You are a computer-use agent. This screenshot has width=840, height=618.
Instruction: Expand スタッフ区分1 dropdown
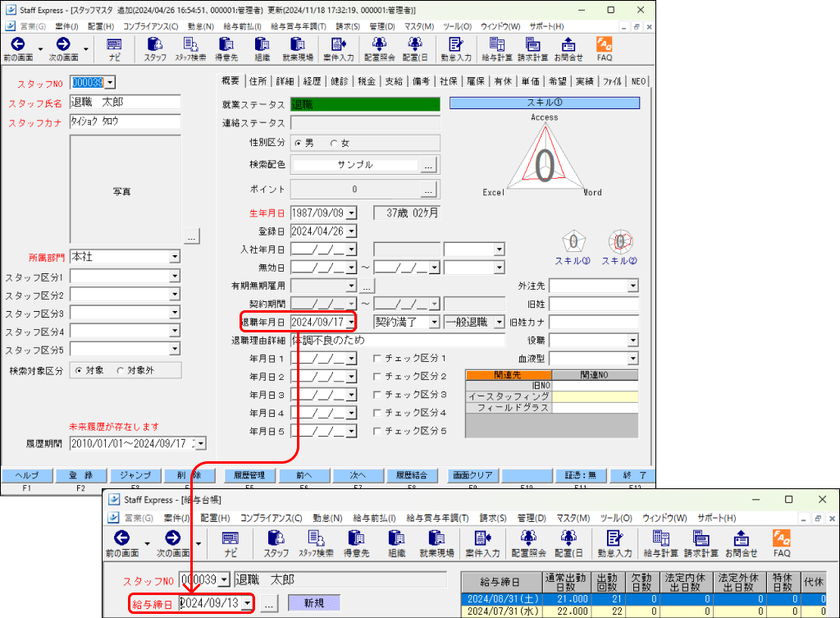175,276
